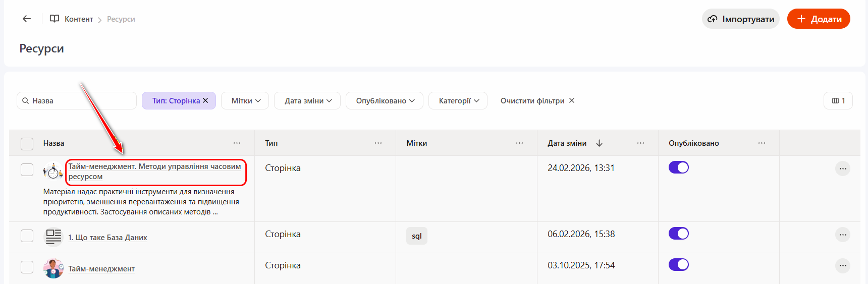The height and width of the screenshot is (284, 868).
Task: Remove the 'Тип: Сторінка' filter with X
Action: [x=205, y=100]
